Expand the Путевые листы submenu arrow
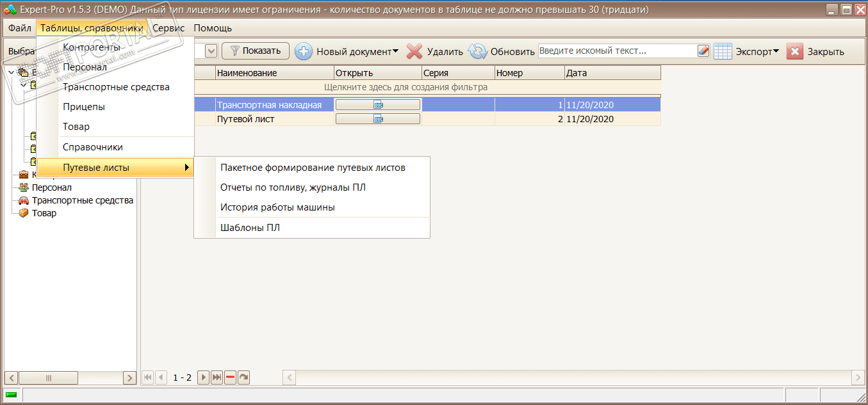The height and width of the screenshot is (405, 868). click(x=186, y=168)
